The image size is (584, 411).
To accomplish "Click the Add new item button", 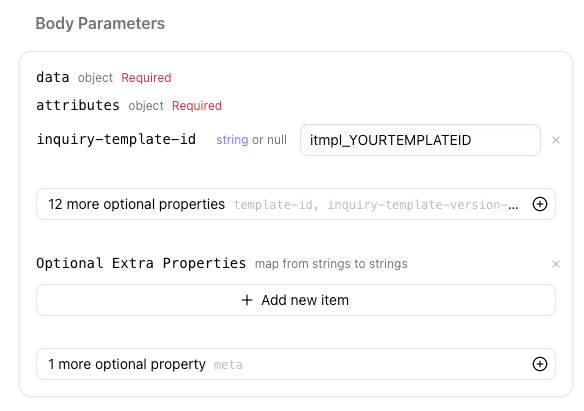I will point(296,300).
